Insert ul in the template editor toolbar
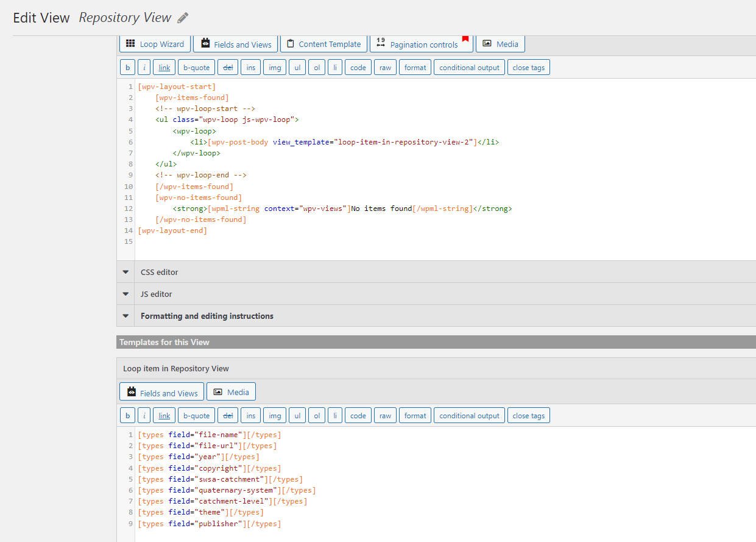Screen dimensions: 756x542 [297, 416]
